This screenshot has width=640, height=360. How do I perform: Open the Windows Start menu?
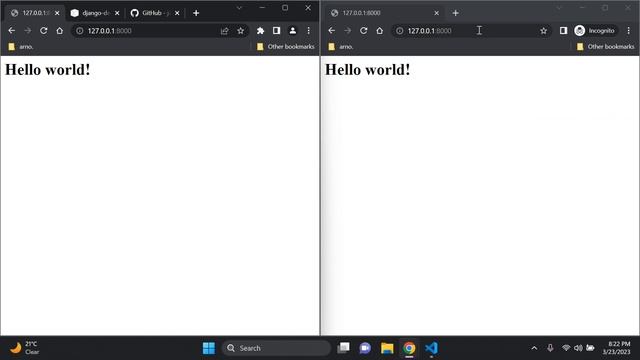209,348
